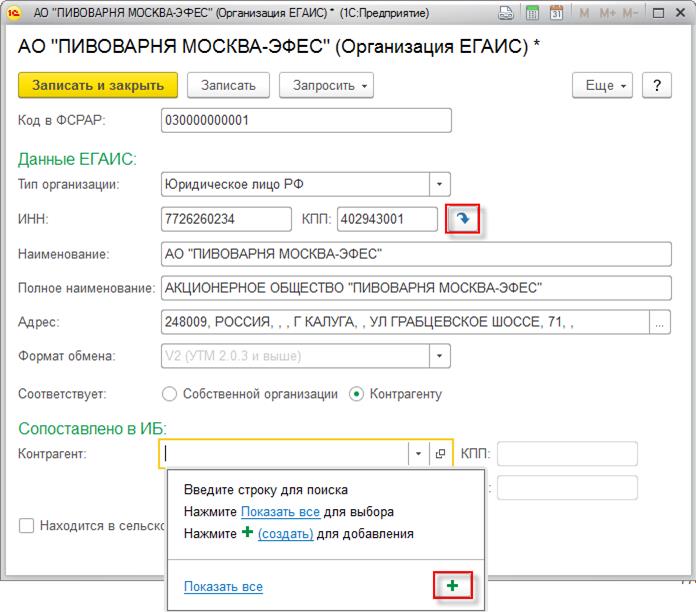
Task: Maximize the window
Action: click(659, 13)
